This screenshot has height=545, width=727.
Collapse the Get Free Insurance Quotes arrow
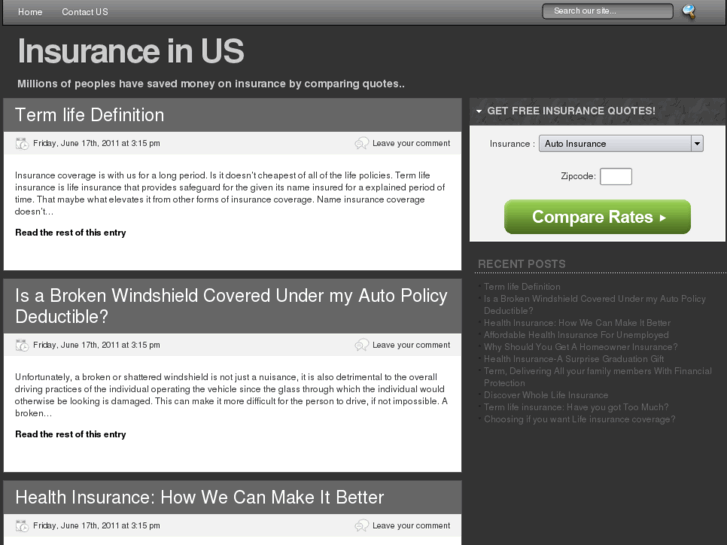(x=479, y=111)
